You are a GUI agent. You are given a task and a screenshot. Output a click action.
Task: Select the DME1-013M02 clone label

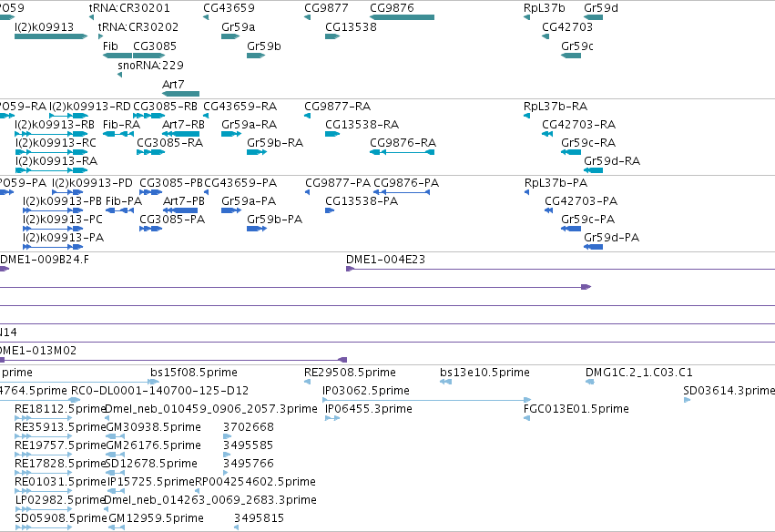[x=38, y=351]
